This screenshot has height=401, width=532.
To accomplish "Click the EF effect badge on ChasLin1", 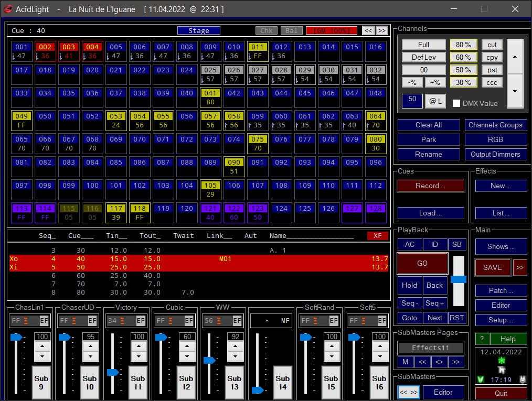I will click(44, 320).
